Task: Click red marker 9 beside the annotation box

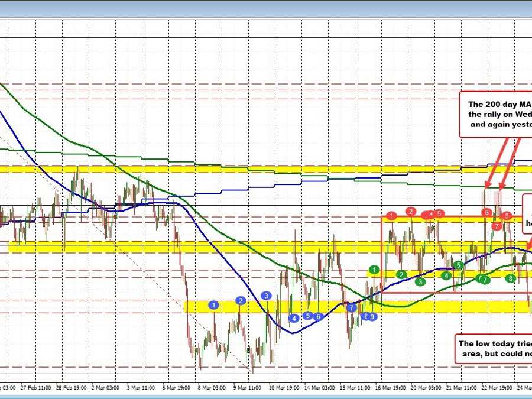Action: [507, 215]
